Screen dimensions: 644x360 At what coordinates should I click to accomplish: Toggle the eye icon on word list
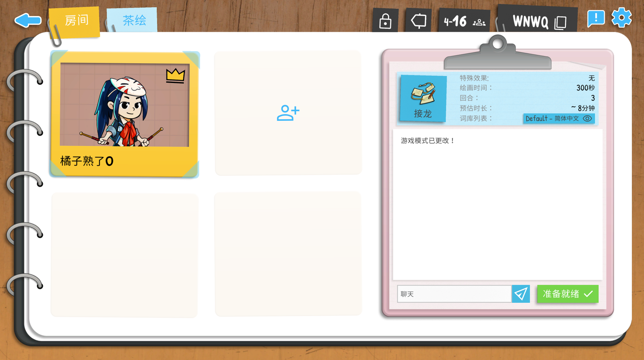click(587, 118)
